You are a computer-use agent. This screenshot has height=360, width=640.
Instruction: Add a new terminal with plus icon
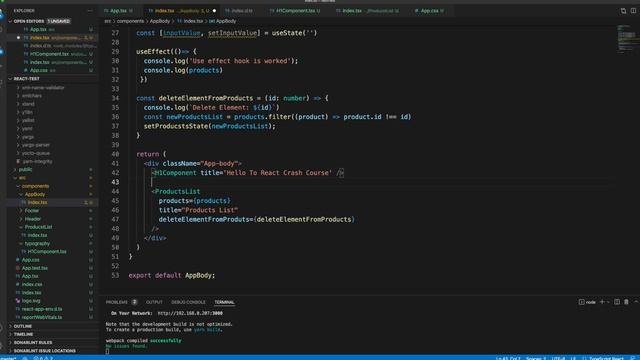pyautogui.click(x=602, y=302)
